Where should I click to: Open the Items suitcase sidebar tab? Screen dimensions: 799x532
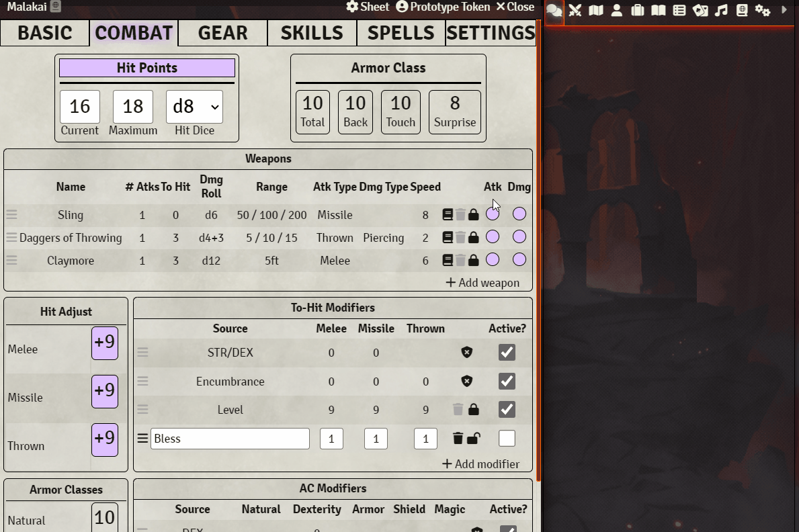(x=638, y=10)
